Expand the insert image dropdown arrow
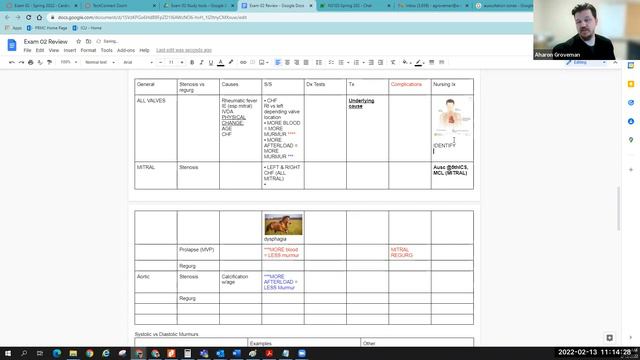The height and width of the screenshot is (360, 640). [267, 62]
